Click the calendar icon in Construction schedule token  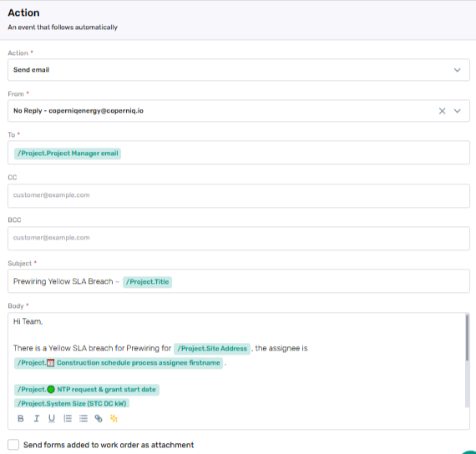[51, 363]
